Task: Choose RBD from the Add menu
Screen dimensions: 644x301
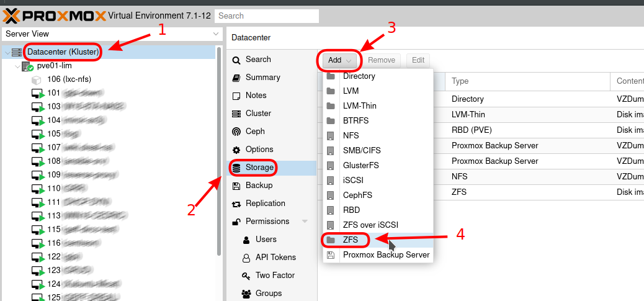Action: pyautogui.click(x=378, y=210)
